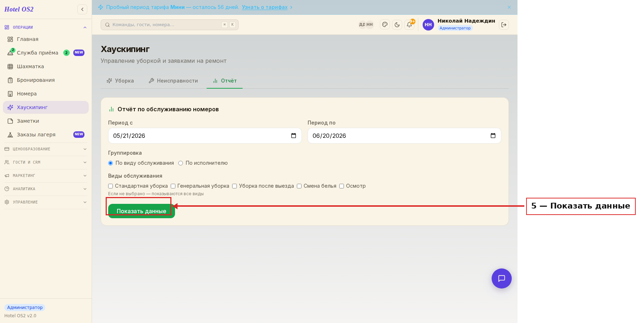Check the Стандартная уборка checkbox
This screenshot has height=323, width=644.
pos(110,186)
